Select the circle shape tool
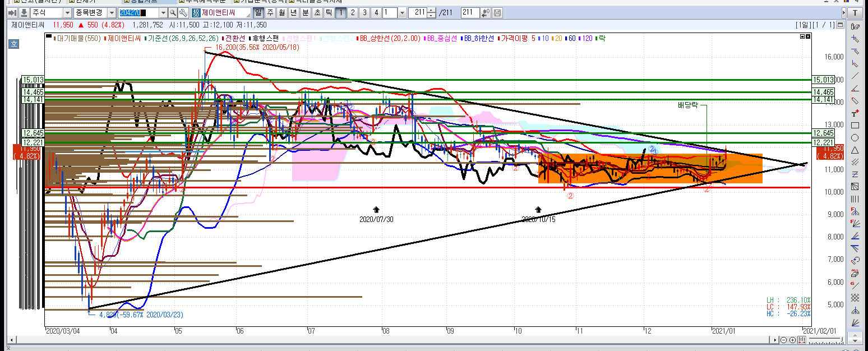Image resolution: width=868 pixels, height=351 pixels. 855,137
